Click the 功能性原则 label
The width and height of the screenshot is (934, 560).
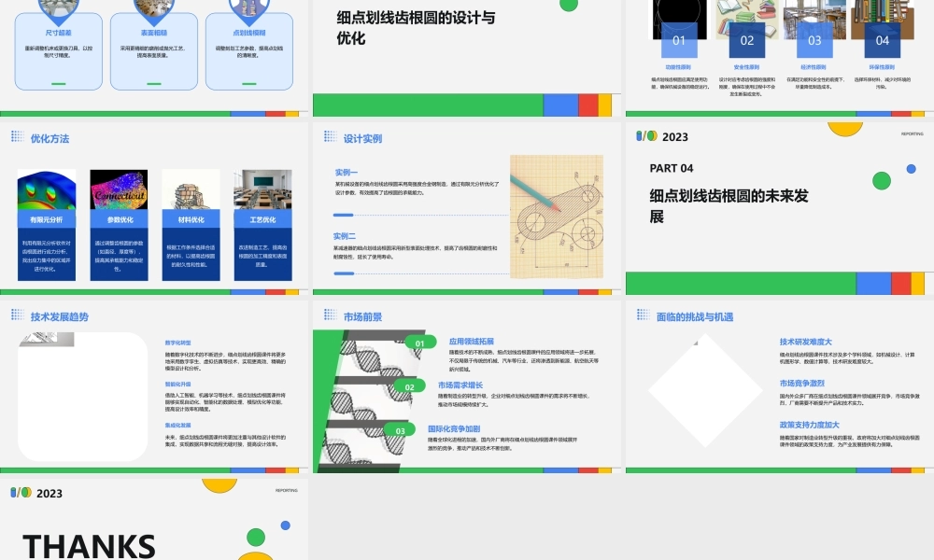[x=678, y=67]
